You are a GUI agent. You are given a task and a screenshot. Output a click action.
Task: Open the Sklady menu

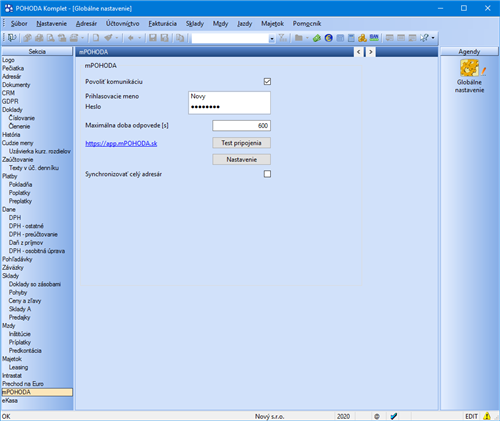[x=195, y=24]
